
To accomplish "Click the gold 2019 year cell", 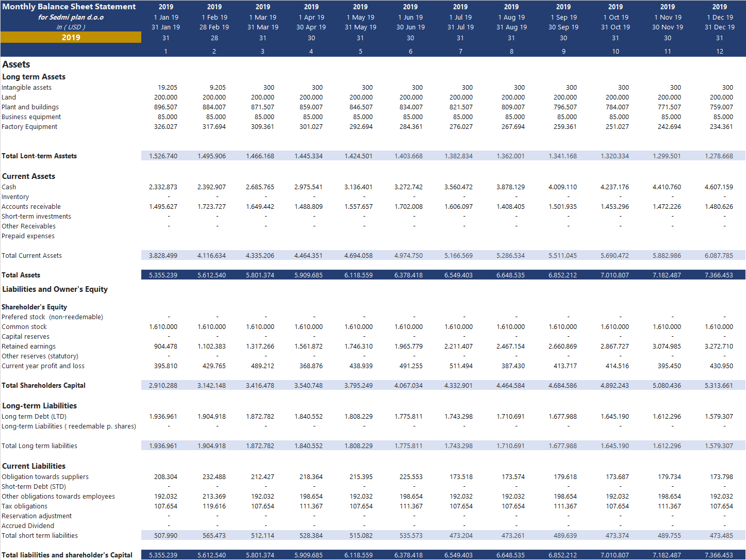I will tap(71, 38).
